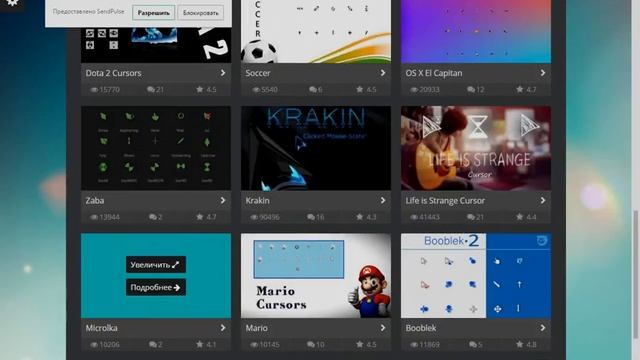Open the settings gear icon
The height and width of the screenshot is (360, 640).
tap(12, 2)
